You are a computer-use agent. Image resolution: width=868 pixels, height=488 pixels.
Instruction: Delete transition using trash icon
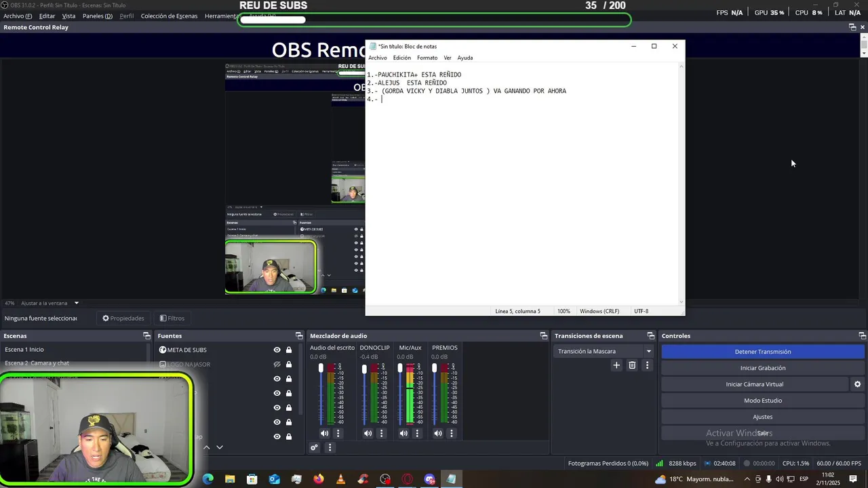click(632, 365)
